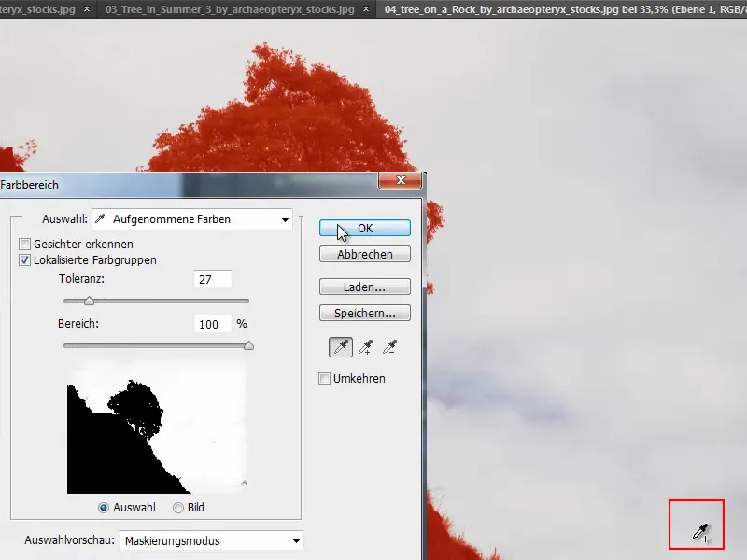Select the Bild preview radio button

point(178,508)
